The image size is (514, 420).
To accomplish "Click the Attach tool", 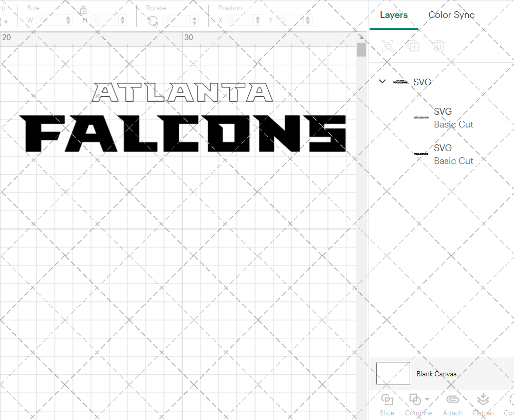I will point(453,405).
